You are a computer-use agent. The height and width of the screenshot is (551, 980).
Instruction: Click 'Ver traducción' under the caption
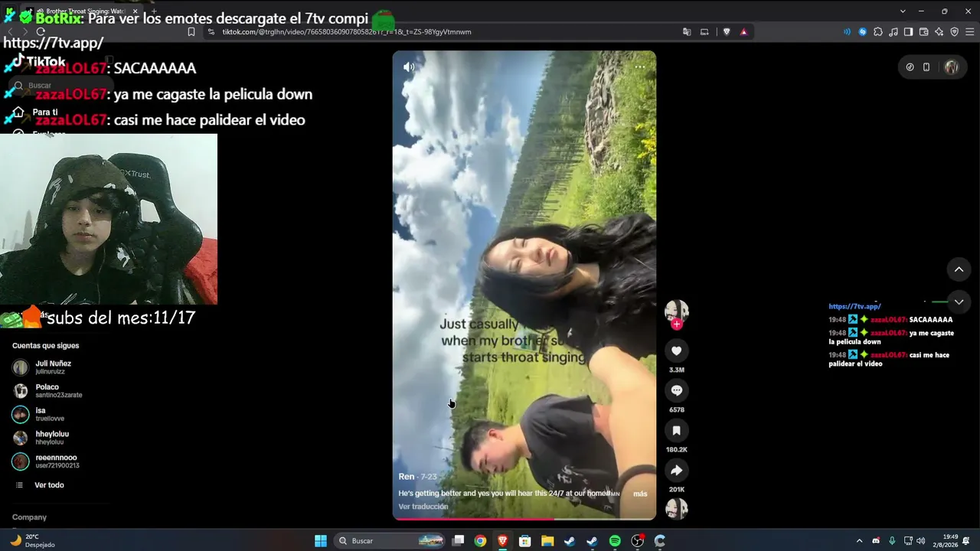(x=423, y=507)
